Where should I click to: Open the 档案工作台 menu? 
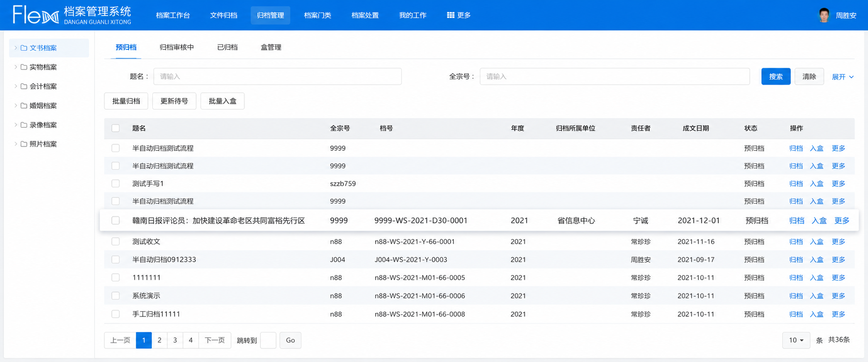[173, 15]
